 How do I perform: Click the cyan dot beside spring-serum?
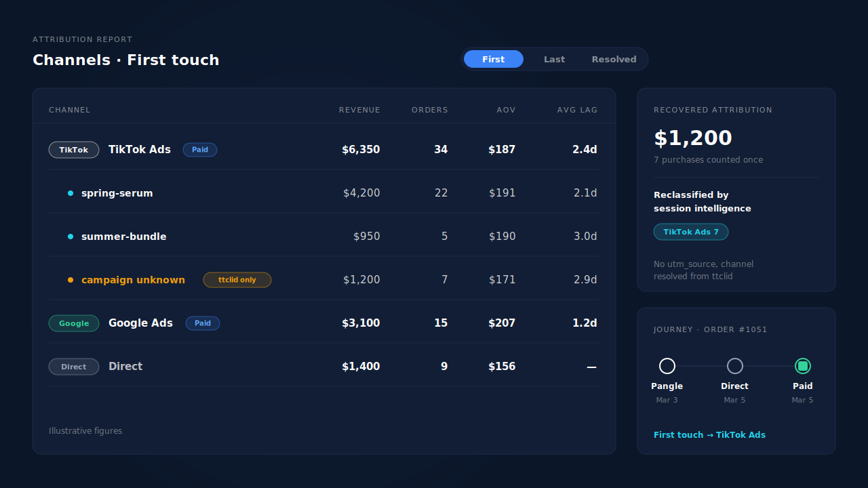(x=71, y=193)
